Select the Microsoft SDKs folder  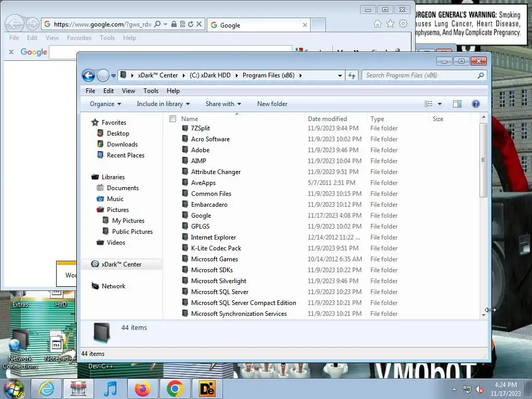[x=212, y=270]
